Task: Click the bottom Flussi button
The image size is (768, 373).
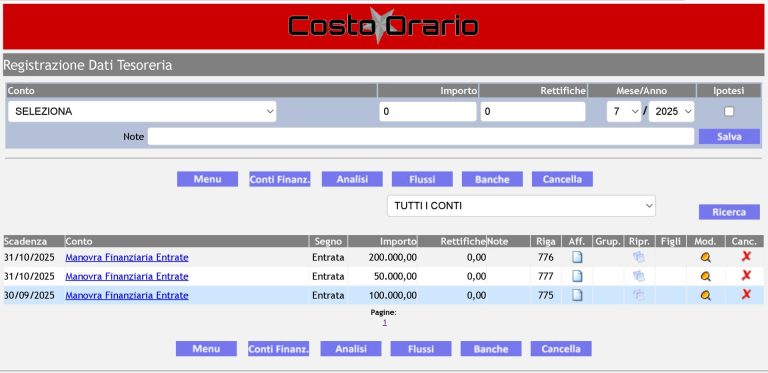Action: [x=421, y=349]
